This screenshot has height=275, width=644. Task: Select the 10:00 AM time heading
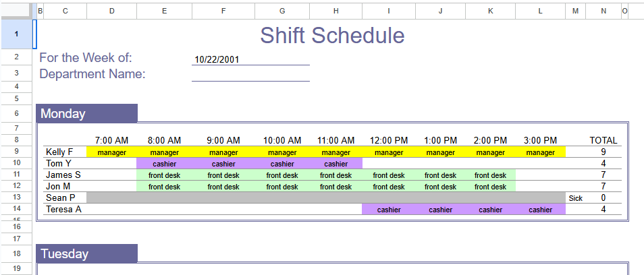281,141
